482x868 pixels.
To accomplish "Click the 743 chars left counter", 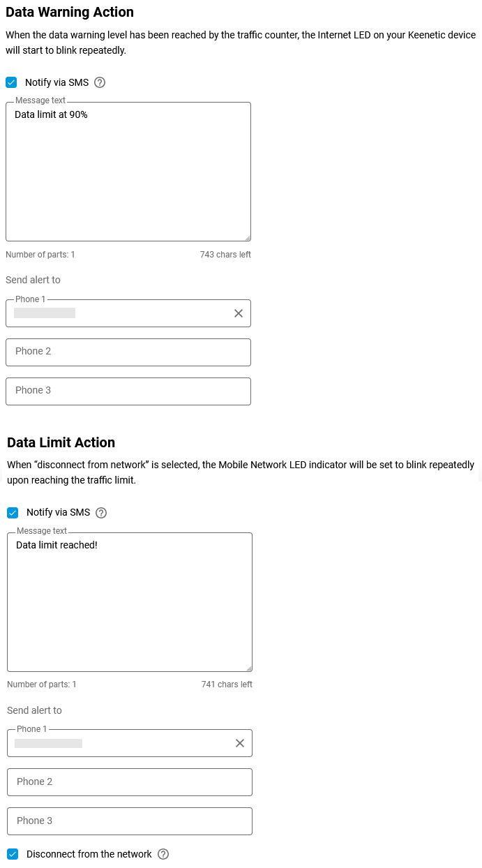I will [225, 255].
